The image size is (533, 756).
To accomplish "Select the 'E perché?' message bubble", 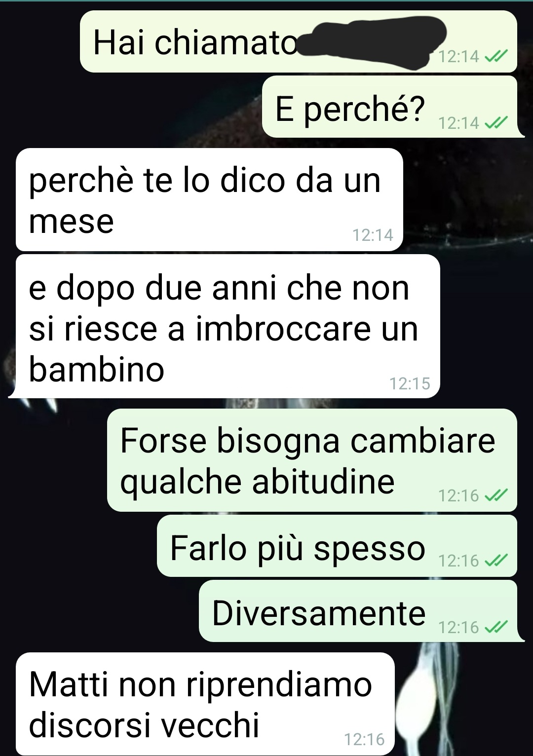I will pos(390,107).
